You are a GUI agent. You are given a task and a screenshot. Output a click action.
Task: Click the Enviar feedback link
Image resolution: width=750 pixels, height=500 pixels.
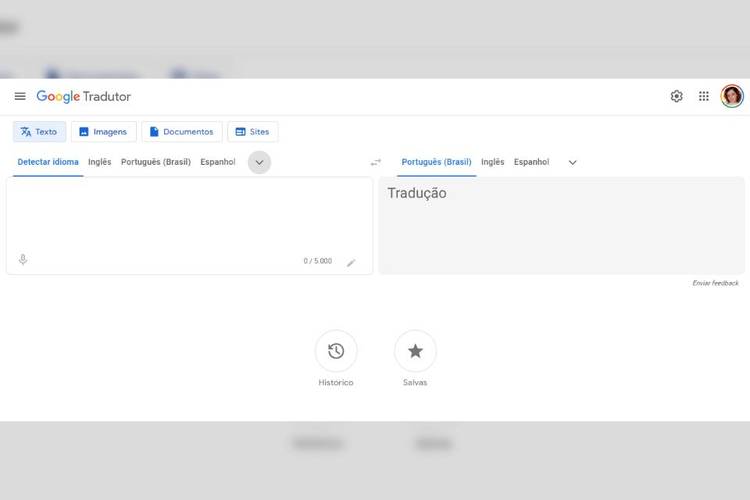coord(716,283)
